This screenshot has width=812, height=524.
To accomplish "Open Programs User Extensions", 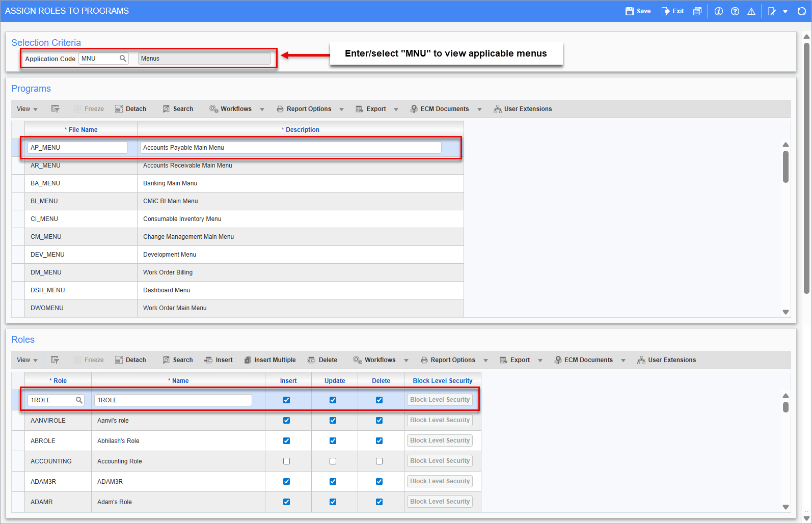I will [x=523, y=109].
